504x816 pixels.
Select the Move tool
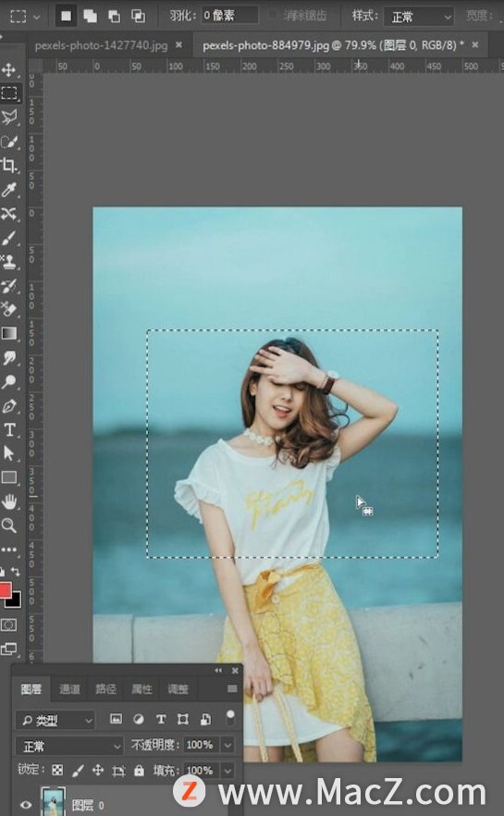(9, 69)
